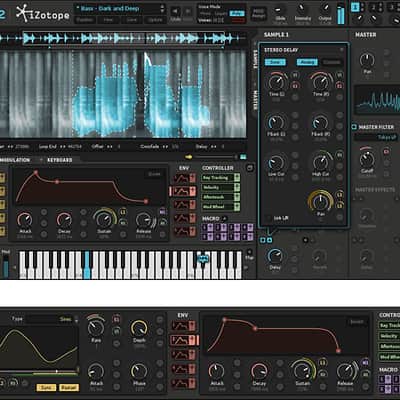
Task: Click the Options button under preset name
Action: [155, 20]
